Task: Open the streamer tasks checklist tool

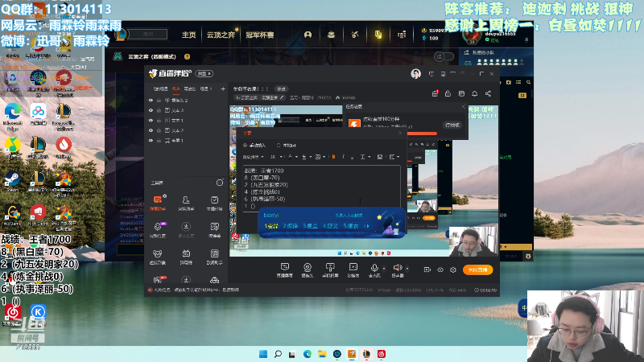Action: (214, 203)
